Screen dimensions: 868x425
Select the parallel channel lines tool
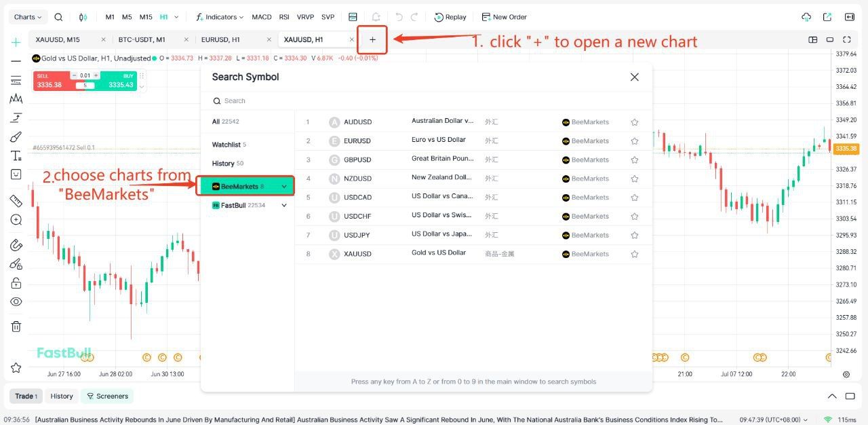[16, 80]
